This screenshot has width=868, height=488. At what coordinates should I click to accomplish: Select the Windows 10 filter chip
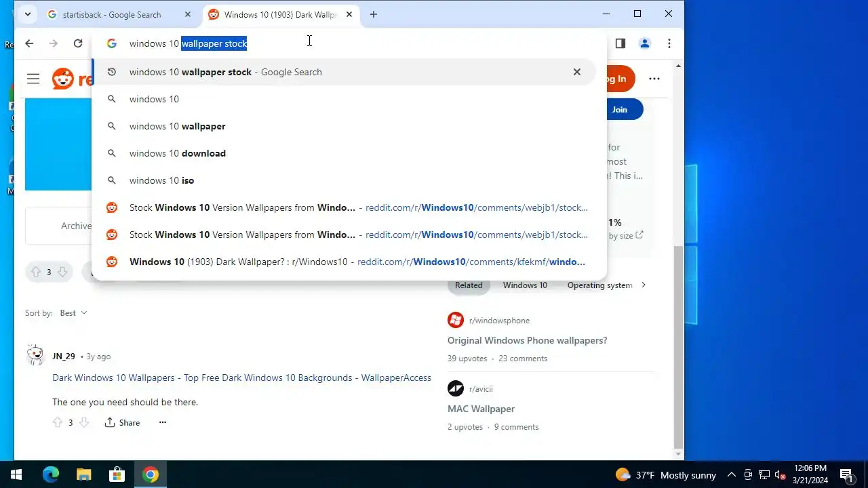click(x=525, y=285)
